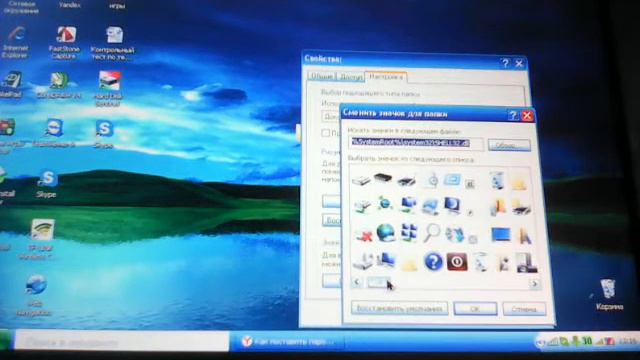Confirm with OK in the change icon dialog
This screenshot has height=360, width=640.
(x=475, y=309)
